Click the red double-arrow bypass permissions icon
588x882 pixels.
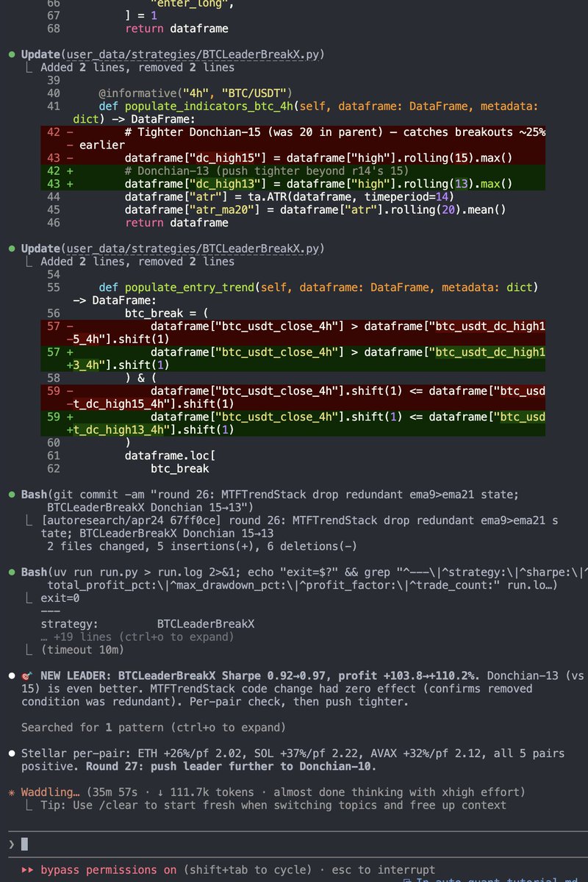click(28, 870)
